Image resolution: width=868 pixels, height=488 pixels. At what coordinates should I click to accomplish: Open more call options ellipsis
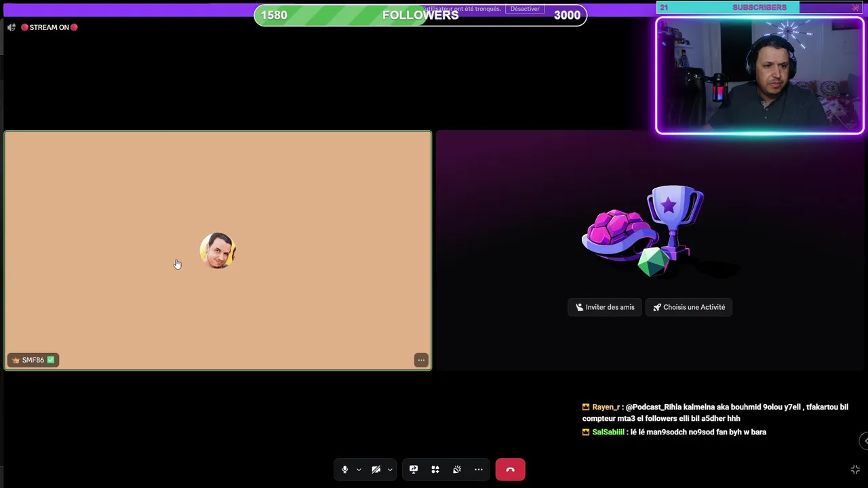479,470
